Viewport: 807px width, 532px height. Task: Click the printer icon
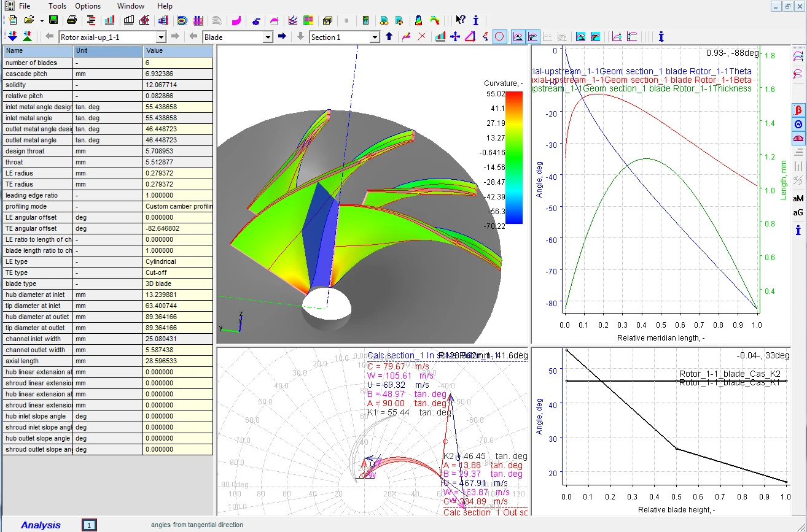click(72, 20)
